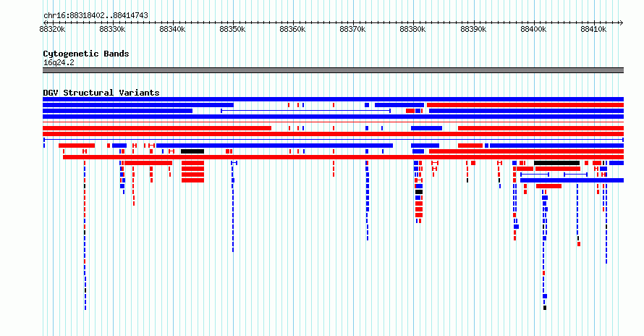Select the 88410k ruler label

click(593, 29)
